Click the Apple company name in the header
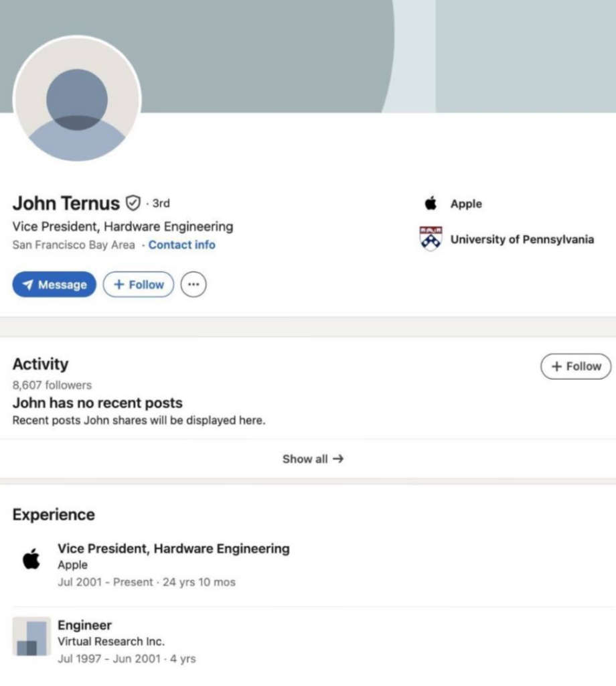This screenshot has width=616, height=686. (x=466, y=204)
